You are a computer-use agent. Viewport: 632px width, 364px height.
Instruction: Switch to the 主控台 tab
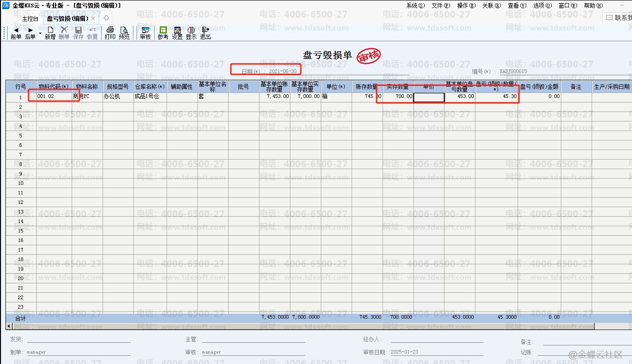[x=30, y=19]
